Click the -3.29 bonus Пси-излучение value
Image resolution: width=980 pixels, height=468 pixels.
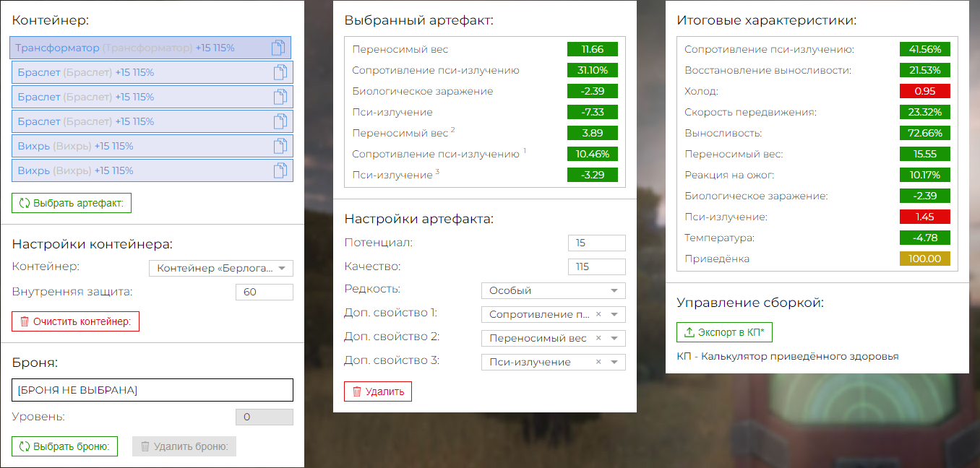click(593, 175)
